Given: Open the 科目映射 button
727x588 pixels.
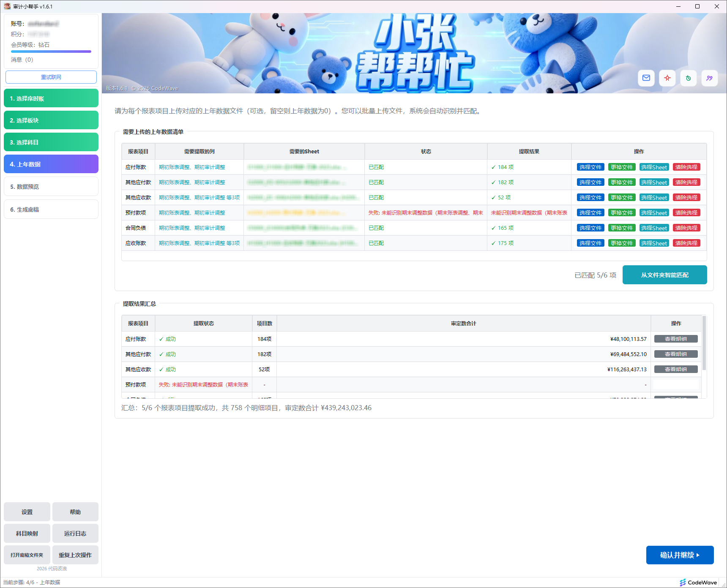Looking at the screenshot, I should [x=27, y=534].
